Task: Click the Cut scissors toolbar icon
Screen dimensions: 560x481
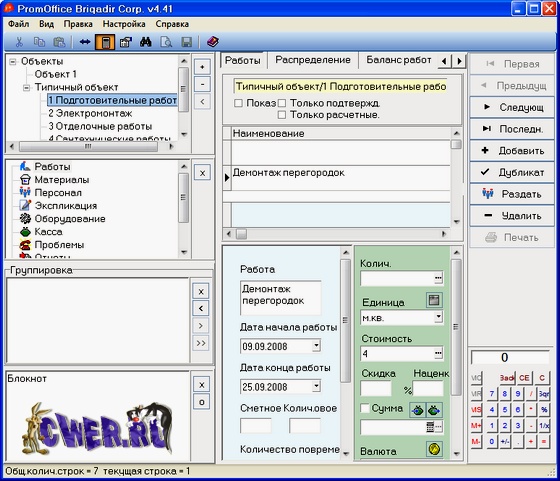Action: pyautogui.click(x=19, y=42)
